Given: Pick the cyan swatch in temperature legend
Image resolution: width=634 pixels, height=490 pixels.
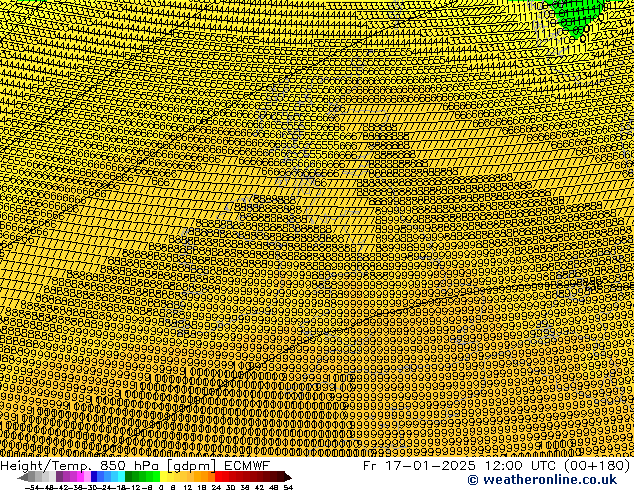Looking at the screenshot, I should coord(118,476).
